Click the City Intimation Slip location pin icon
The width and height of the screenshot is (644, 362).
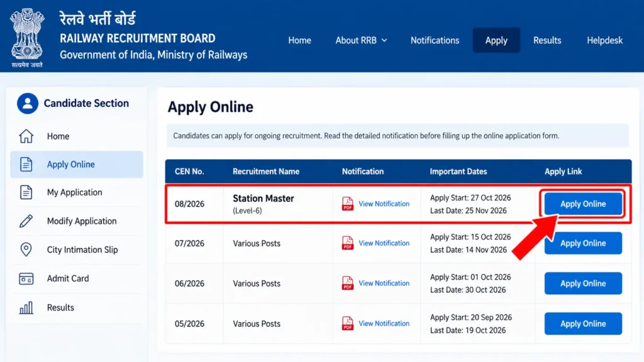tap(26, 250)
